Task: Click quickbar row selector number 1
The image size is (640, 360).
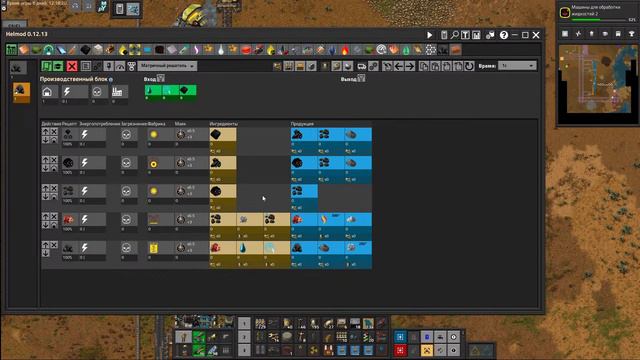Action: click(244, 324)
